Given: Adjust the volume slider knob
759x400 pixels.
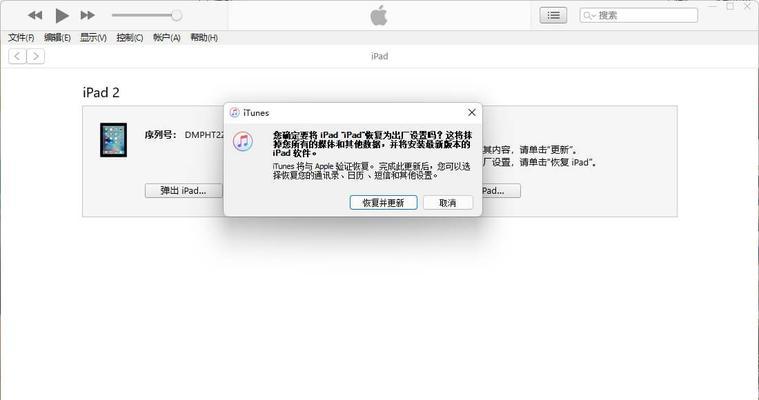Looking at the screenshot, I should pyautogui.click(x=177, y=15).
